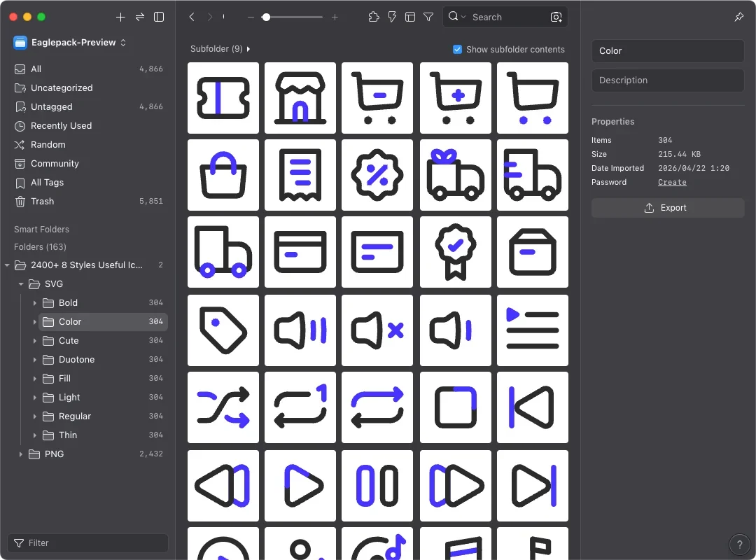Uncheck Show subfolder contents

[x=457, y=49]
